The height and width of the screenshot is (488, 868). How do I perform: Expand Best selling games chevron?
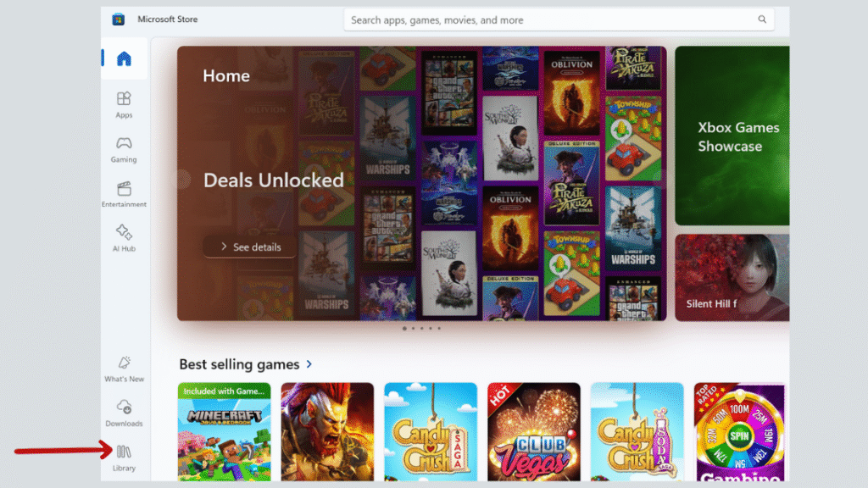click(309, 364)
